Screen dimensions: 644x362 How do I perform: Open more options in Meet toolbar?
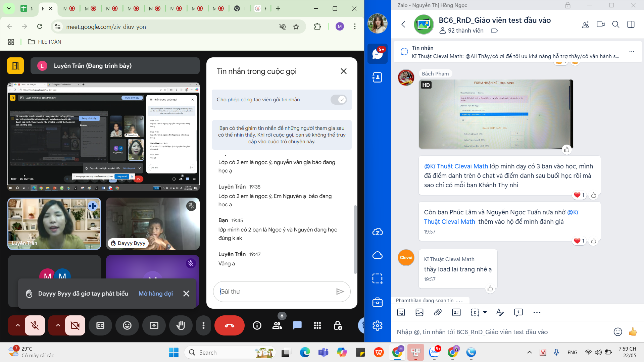[203, 325]
